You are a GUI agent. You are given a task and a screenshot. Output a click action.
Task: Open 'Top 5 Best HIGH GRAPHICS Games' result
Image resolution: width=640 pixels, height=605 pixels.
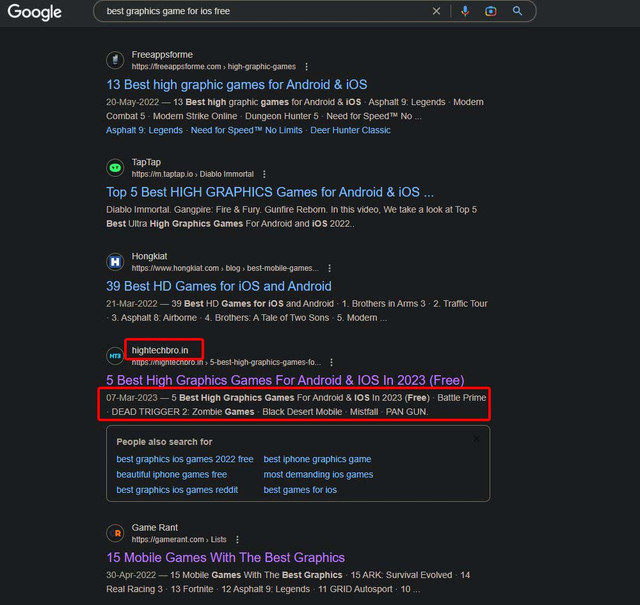tap(270, 192)
